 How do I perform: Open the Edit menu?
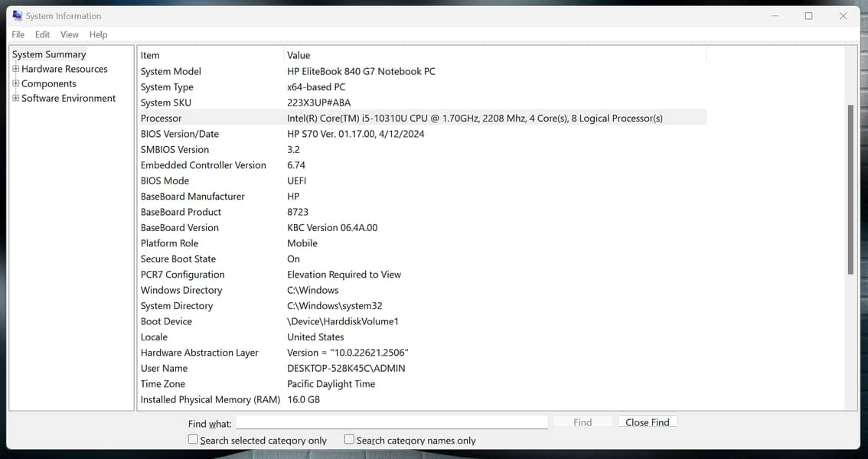pos(42,34)
